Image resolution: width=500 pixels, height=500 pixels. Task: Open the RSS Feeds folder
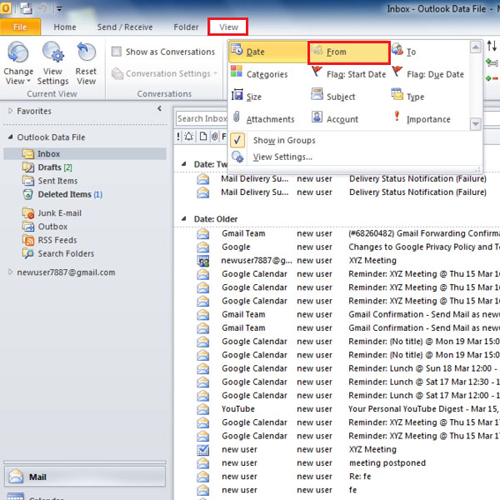pos(50,240)
